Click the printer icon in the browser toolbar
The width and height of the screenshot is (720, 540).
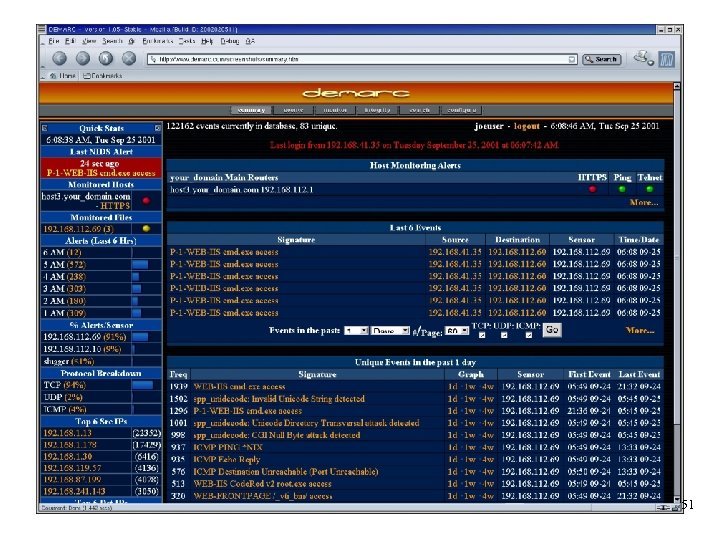[643, 58]
